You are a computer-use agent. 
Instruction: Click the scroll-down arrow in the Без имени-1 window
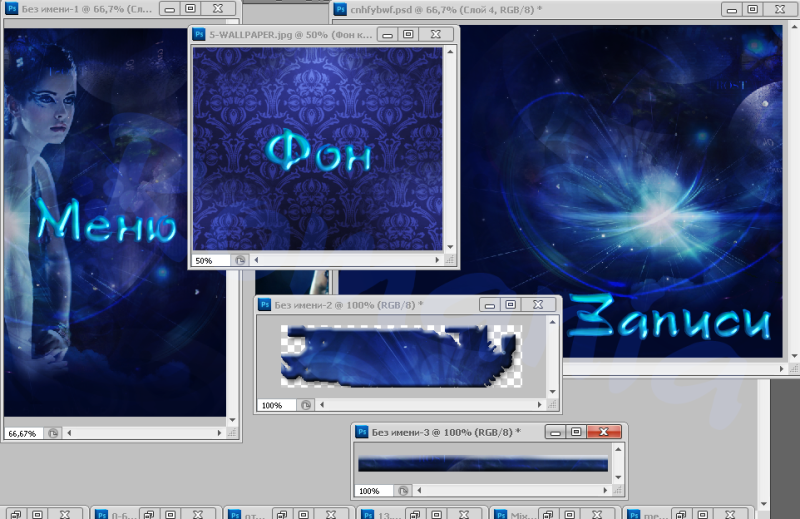(x=232, y=420)
